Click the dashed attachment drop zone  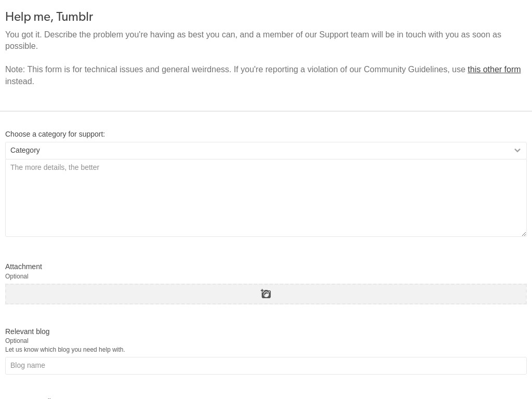point(265,294)
